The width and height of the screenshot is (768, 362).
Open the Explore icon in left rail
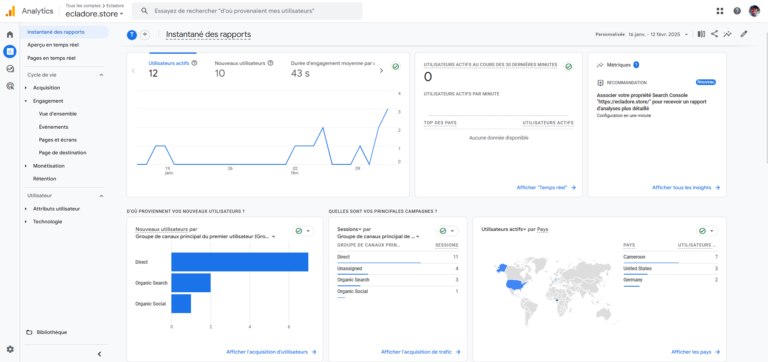click(x=10, y=69)
